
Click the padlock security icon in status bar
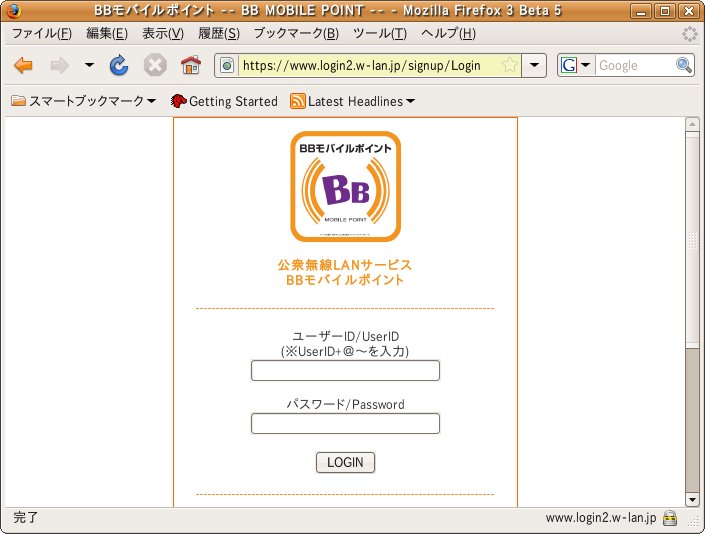670,518
